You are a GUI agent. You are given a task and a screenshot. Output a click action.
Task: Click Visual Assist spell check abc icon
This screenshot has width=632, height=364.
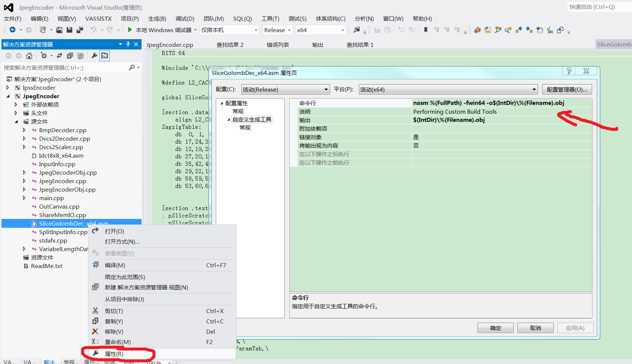[550, 30]
